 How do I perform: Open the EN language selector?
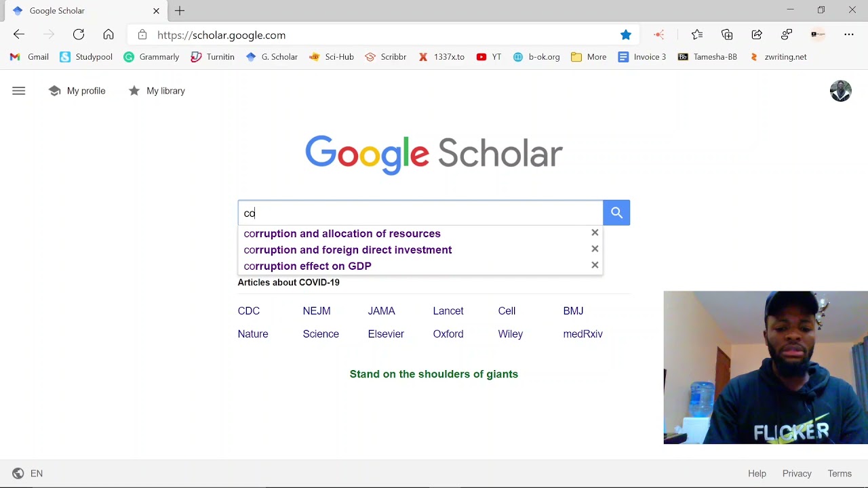coord(37,473)
